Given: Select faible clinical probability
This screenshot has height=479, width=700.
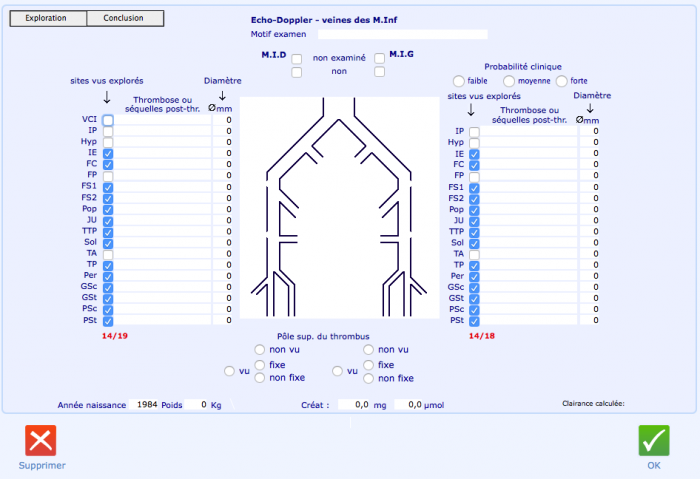Looking at the screenshot, I should 458,81.
